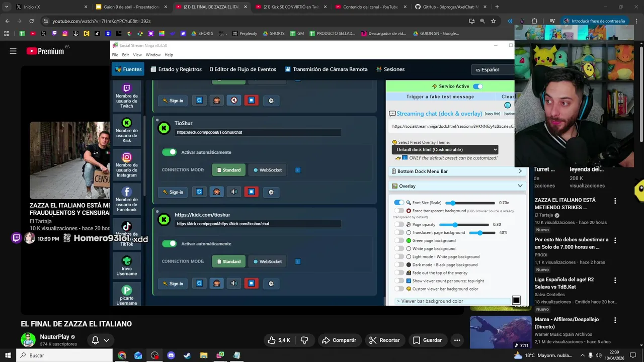Open Edit menu in Social Stream Ninja
The height and width of the screenshot is (362, 644).
click(125, 55)
